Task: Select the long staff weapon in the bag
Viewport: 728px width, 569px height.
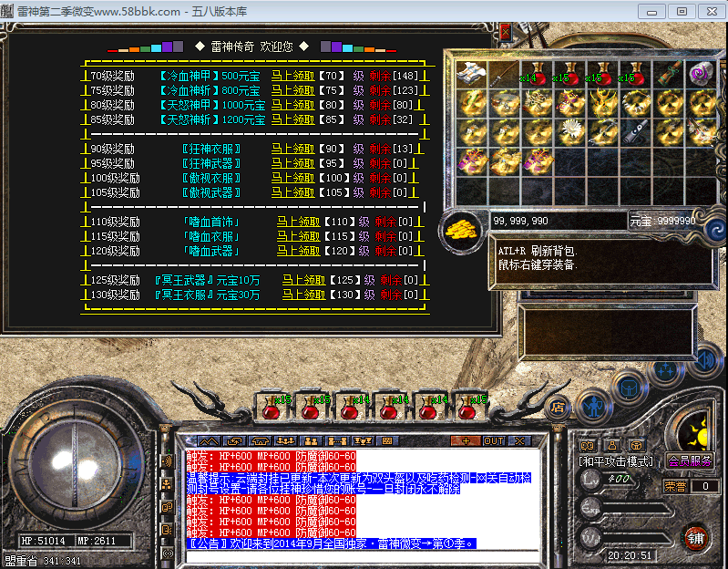Action: pos(504,75)
